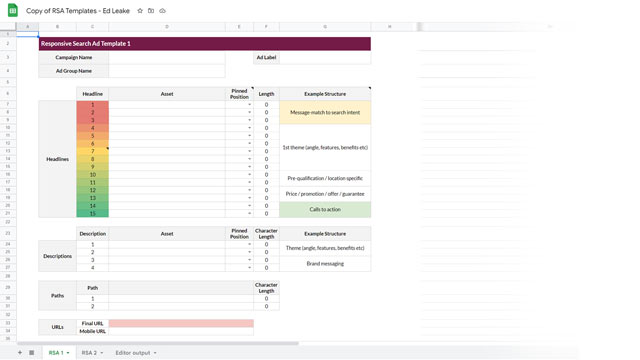Image resolution: width=640 pixels, height=360 pixels.
Task: Click the 'Responsive Search Ad Template 1' title
Action: [x=86, y=44]
